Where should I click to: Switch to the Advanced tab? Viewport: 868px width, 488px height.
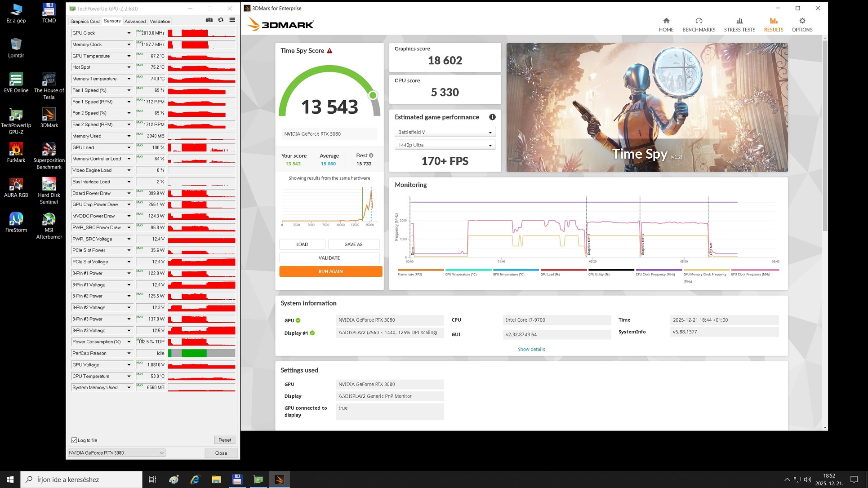135,22
